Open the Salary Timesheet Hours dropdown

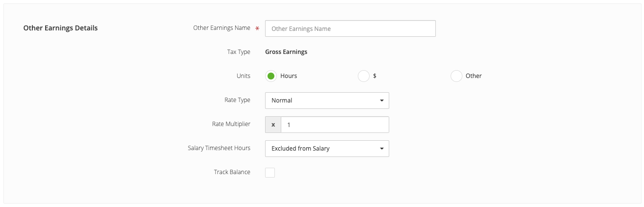pyautogui.click(x=327, y=149)
